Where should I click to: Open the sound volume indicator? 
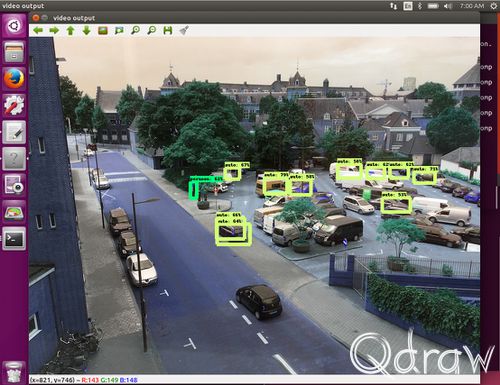448,6
